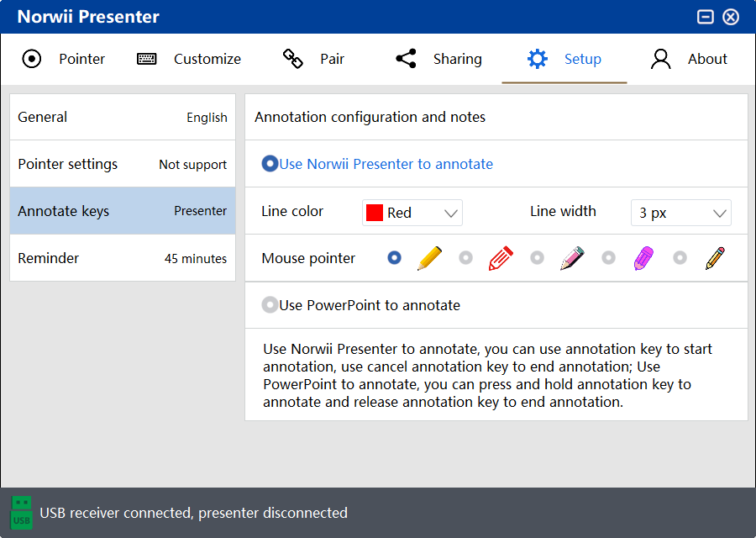Select General settings row
The image size is (756, 538).
tap(123, 117)
